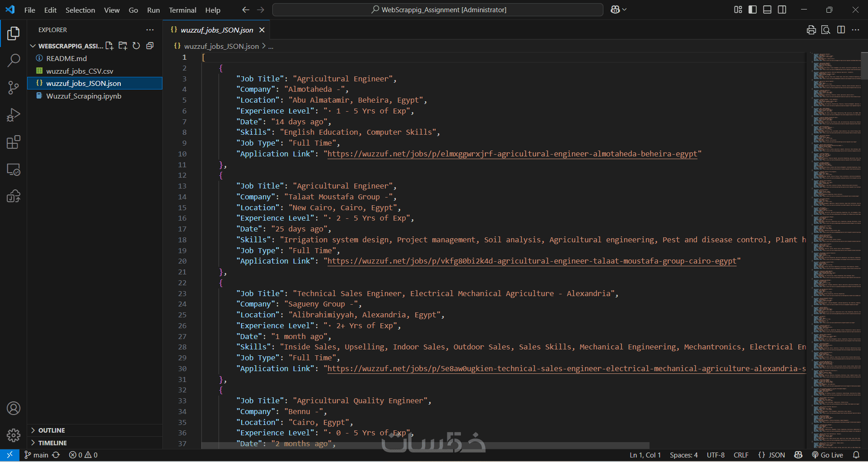868x462 pixels.
Task: Synchronize changes in status bar
Action: pyautogui.click(x=56, y=455)
